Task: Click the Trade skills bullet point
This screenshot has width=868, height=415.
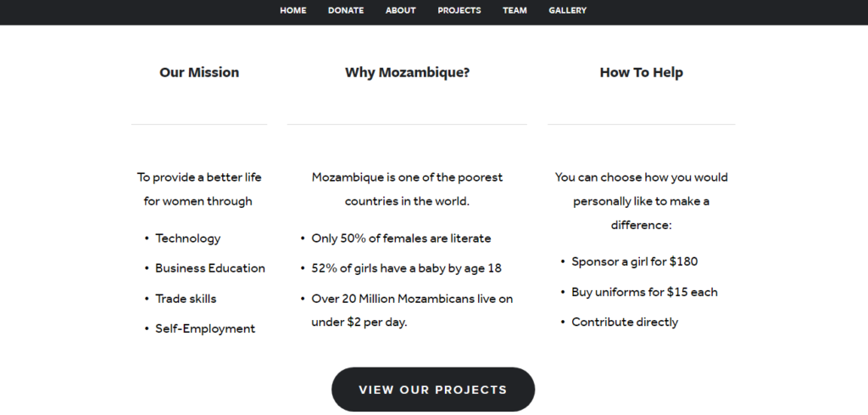Action: pos(186,299)
